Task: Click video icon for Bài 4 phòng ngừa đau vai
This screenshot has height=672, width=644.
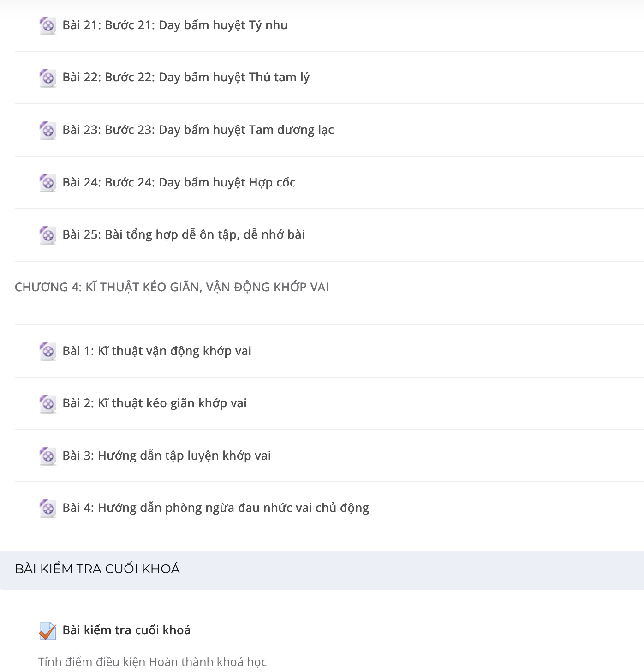Action: tap(48, 508)
